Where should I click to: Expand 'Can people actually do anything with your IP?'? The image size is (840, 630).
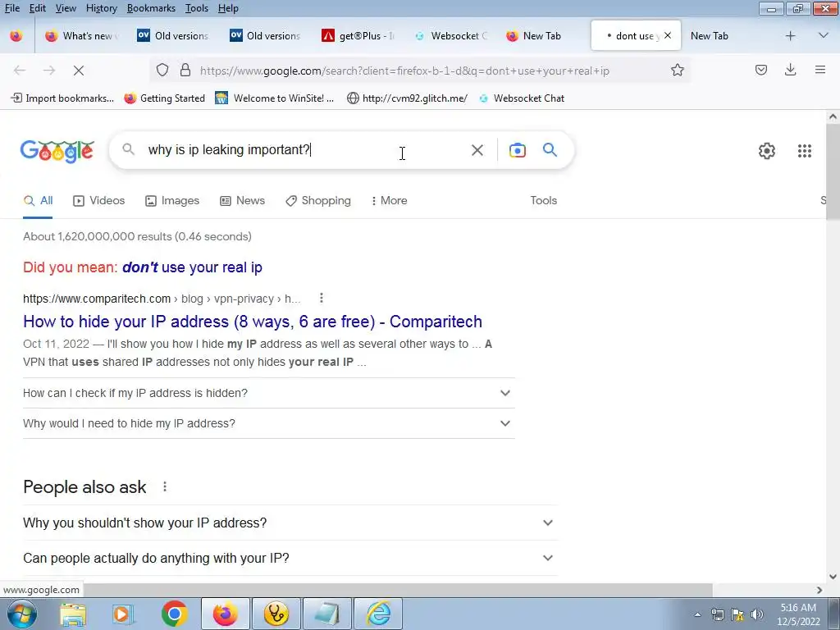point(290,558)
